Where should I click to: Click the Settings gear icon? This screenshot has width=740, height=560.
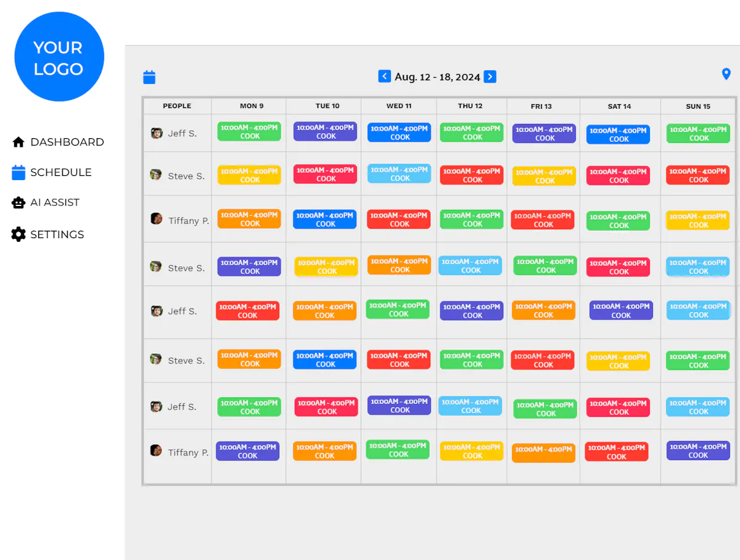point(18,234)
